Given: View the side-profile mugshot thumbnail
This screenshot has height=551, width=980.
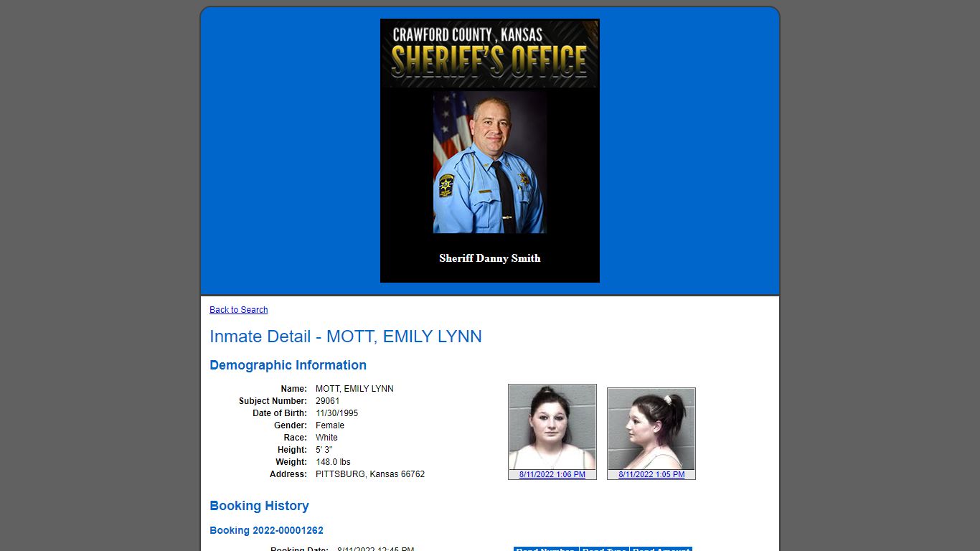Looking at the screenshot, I should pos(651,429).
